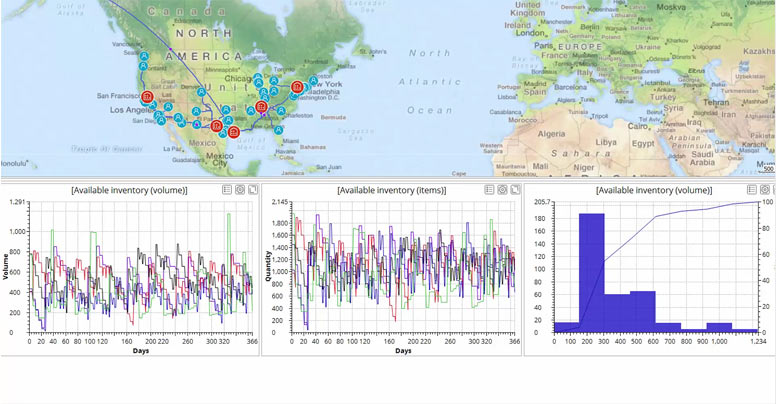This screenshot has width=776, height=404.
Task: Select the customer marker near Denver
Action: [x=201, y=92]
